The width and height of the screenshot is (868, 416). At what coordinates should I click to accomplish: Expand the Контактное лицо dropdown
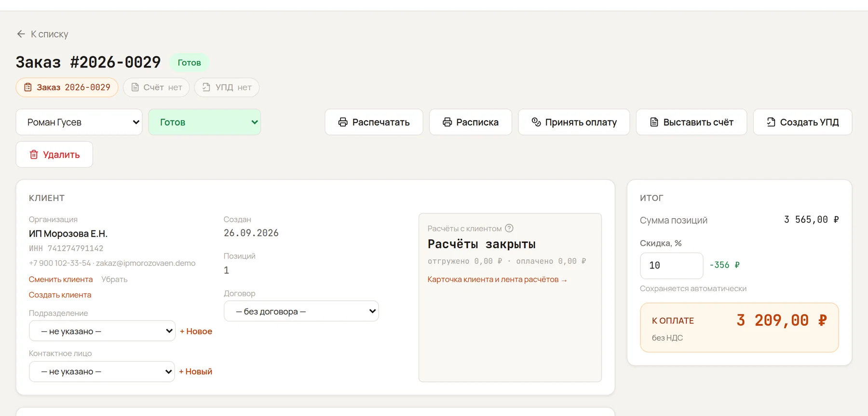102,371
